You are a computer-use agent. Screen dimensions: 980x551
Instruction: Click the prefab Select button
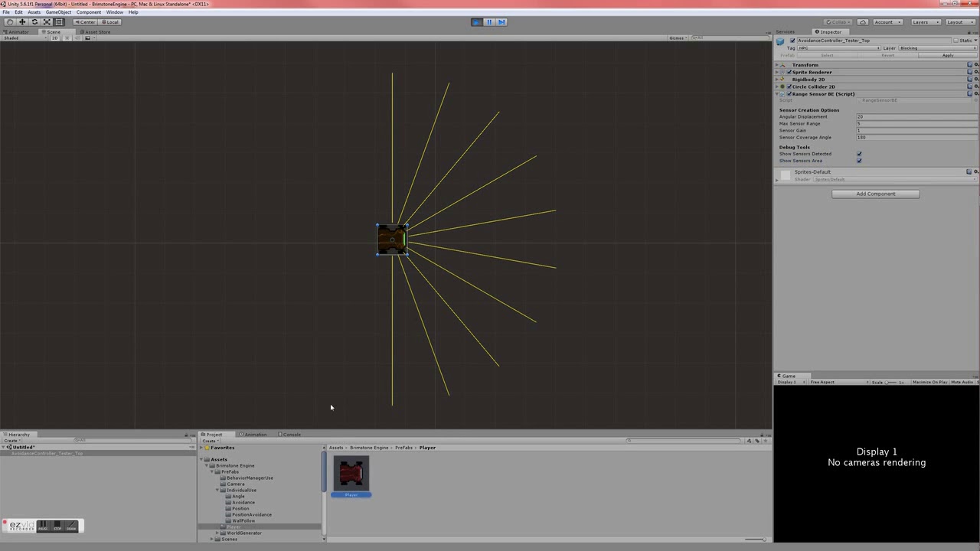point(827,55)
